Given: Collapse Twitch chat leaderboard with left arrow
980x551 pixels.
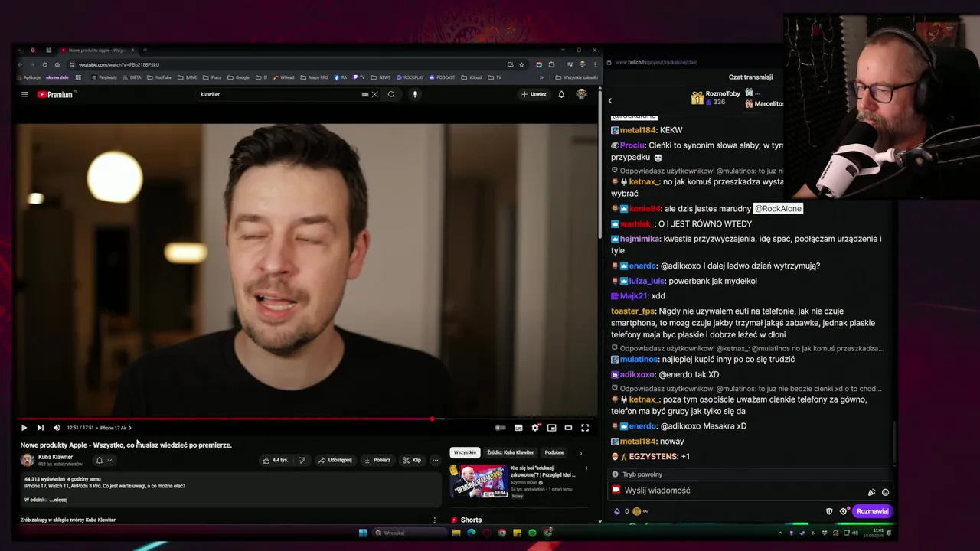Looking at the screenshot, I should click(610, 100).
